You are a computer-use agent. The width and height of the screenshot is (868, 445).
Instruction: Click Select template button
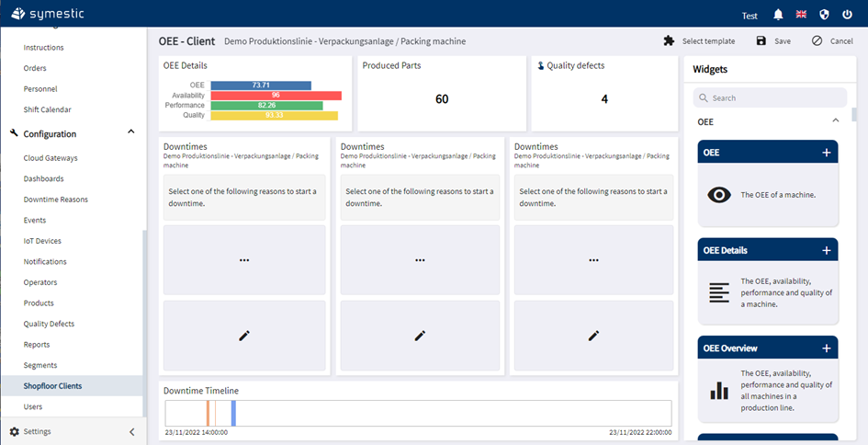[699, 41]
